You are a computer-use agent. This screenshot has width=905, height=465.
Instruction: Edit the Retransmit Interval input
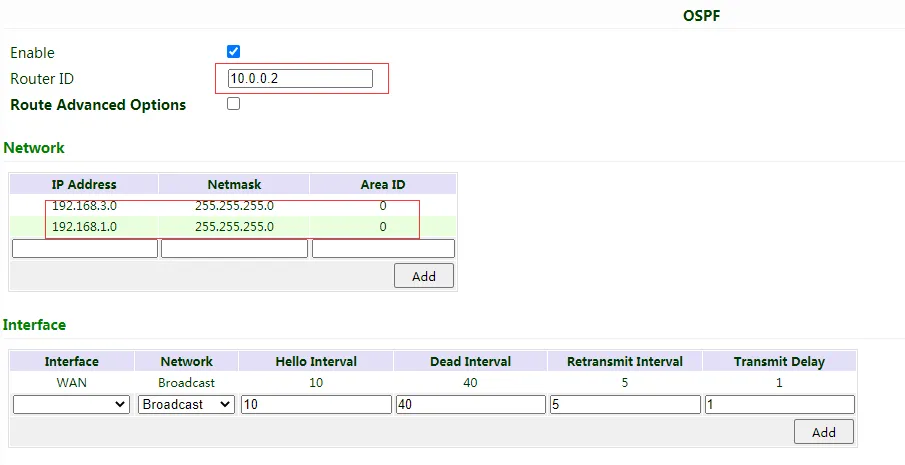pos(625,404)
